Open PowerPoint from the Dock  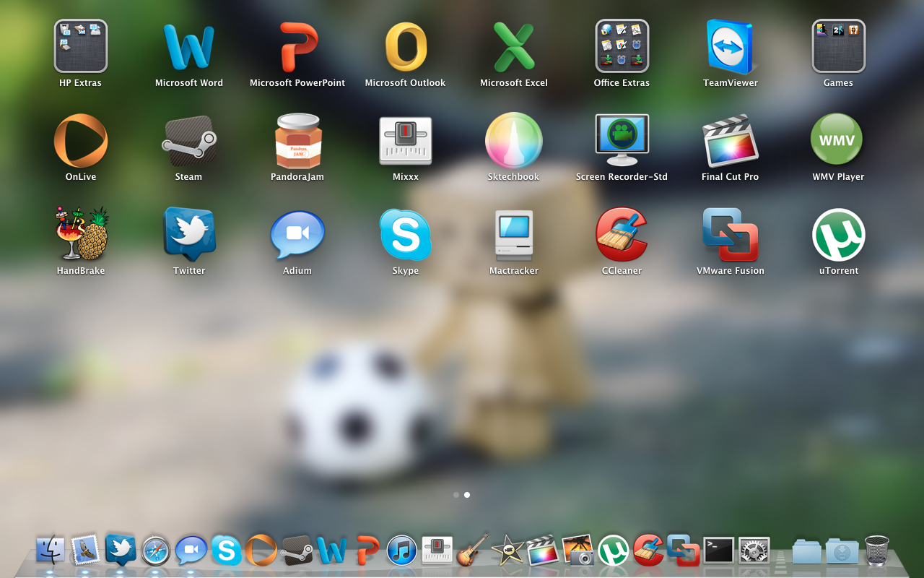[x=367, y=551]
